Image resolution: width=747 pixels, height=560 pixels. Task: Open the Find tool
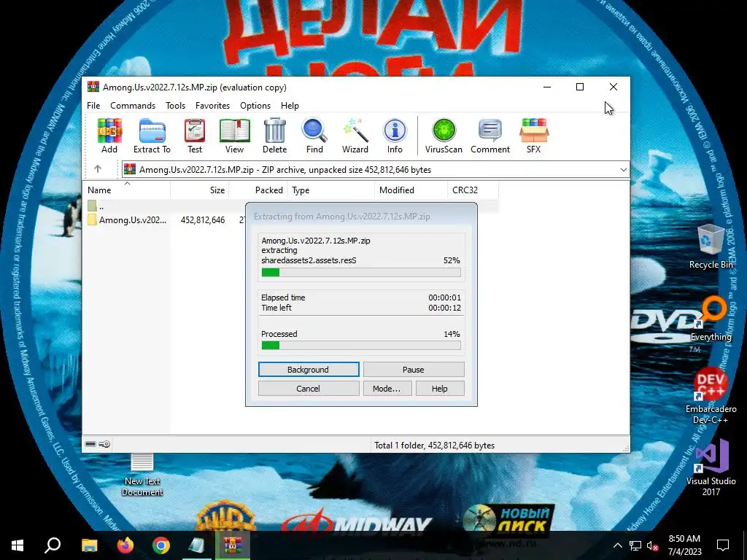tap(314, 135)
